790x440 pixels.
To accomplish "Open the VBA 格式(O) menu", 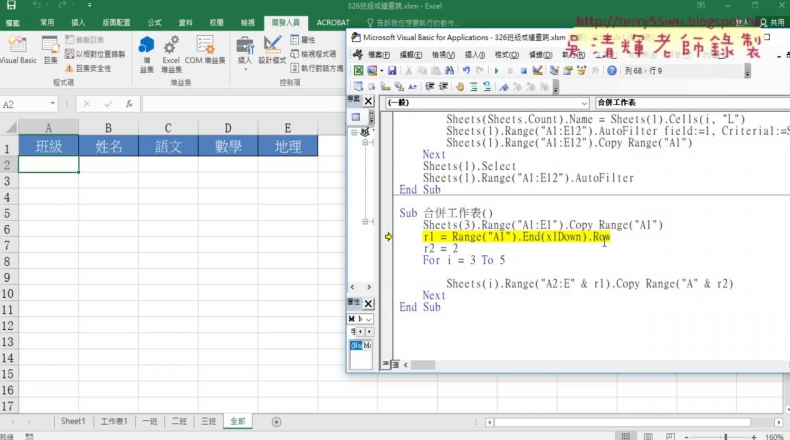I will (x=506, y=54).
